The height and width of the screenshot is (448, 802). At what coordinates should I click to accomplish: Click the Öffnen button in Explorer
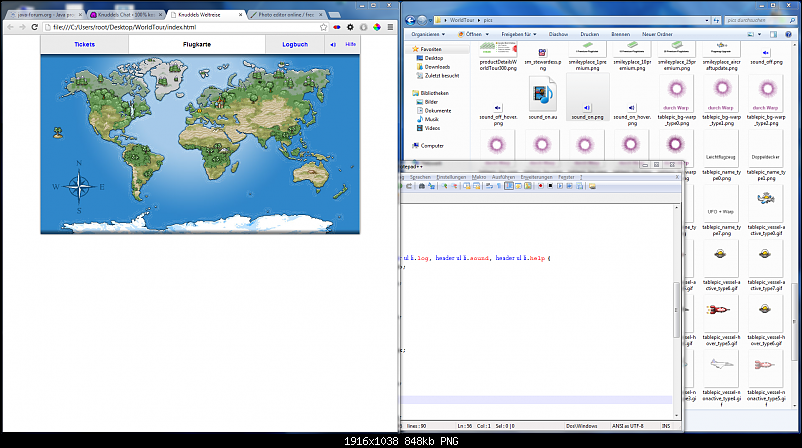point(470,34)
